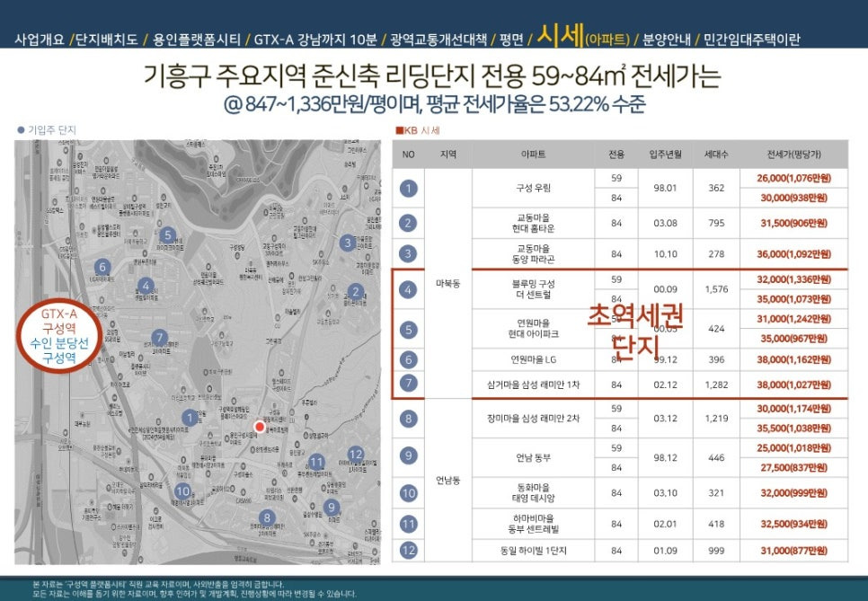The width and height of the screenshot is (868, 601).
Task: Click map marker number 1
Action: (190, 418)
